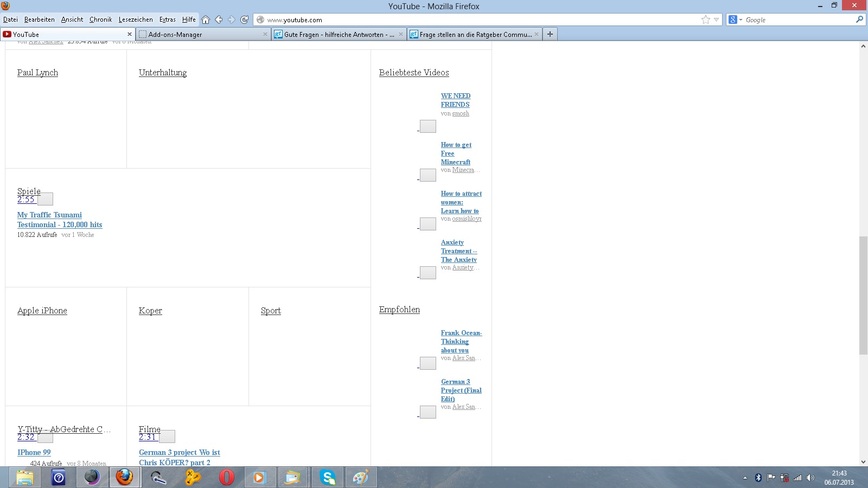Open the Filme category link

pyautogui.click(x=150, y=429)
